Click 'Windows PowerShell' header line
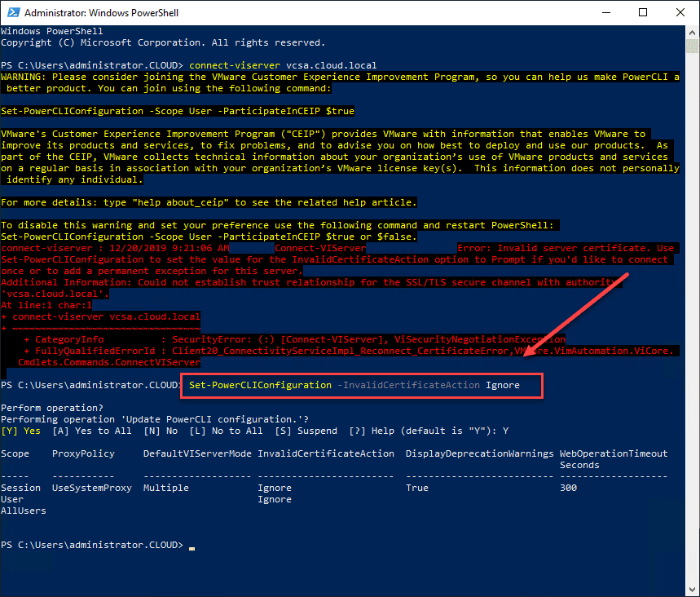 click(52, 31)
